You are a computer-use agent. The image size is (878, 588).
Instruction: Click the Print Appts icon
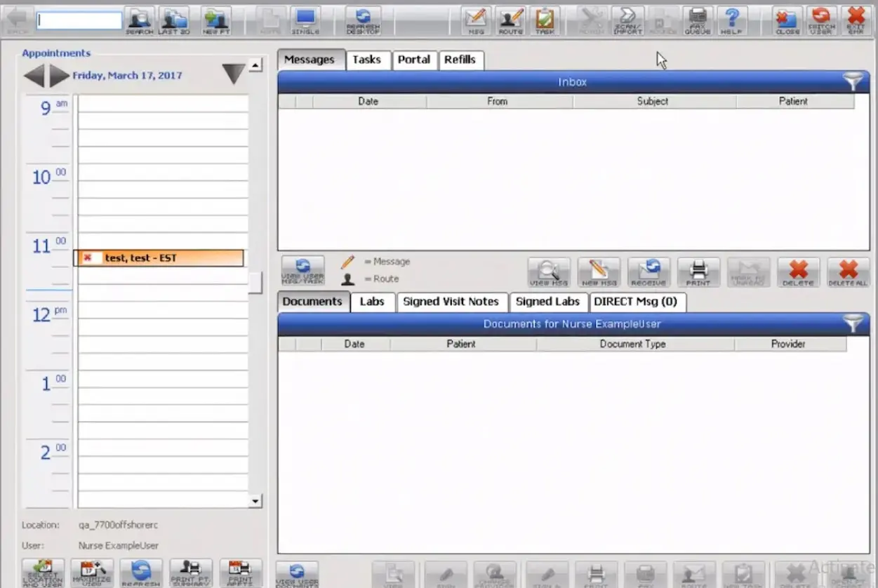click(x=240, y=573)
